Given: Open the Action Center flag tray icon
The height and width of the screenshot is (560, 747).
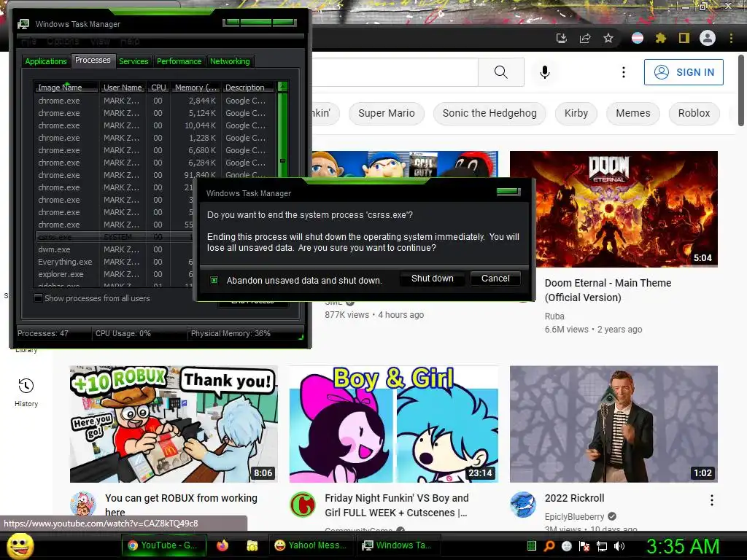Looking at the screenshot, I should [x=584, y=545].
